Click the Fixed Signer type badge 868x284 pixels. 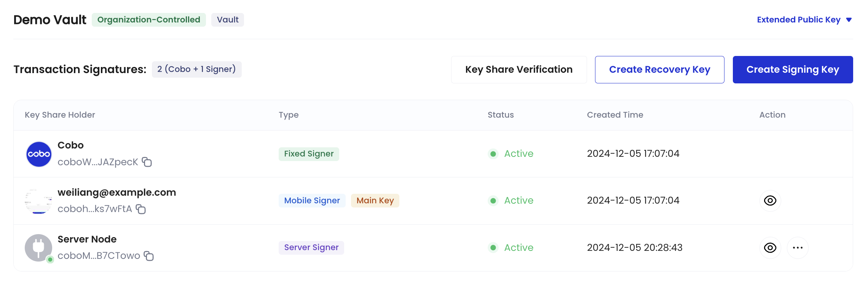309,154
